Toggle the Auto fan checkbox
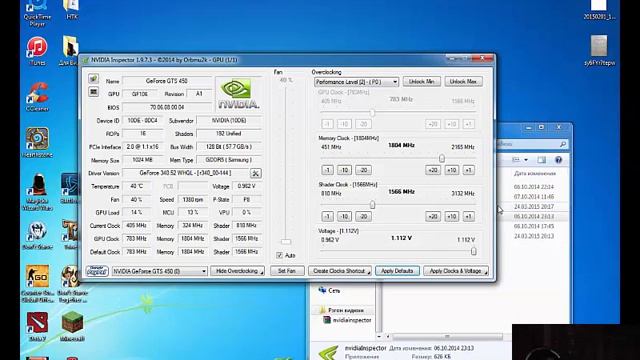 [x=279, y=256]
